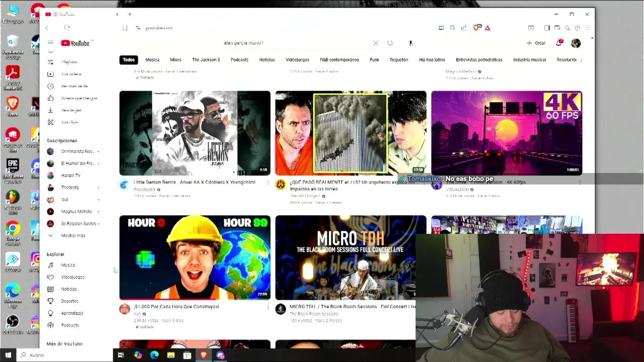Open The Black Room Sessions channel name
The width and height of the screenshot is (644, 362).
(x=314, y=314)
